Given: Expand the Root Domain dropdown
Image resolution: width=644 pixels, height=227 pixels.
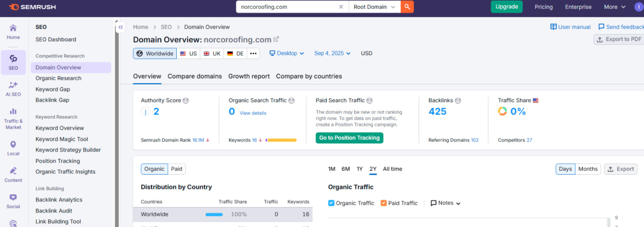Looking at the screenshot, I should (374, 7).
